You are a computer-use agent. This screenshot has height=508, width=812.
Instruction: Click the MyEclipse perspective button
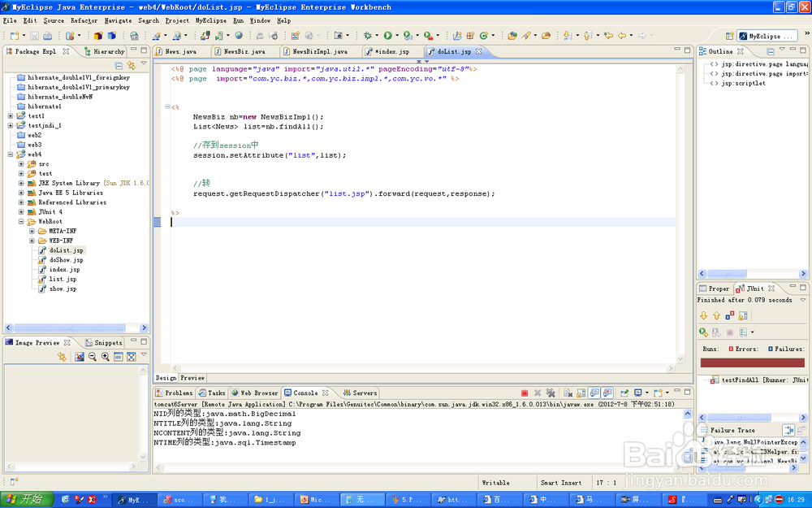pyautogui.click(x=768, y=36)
